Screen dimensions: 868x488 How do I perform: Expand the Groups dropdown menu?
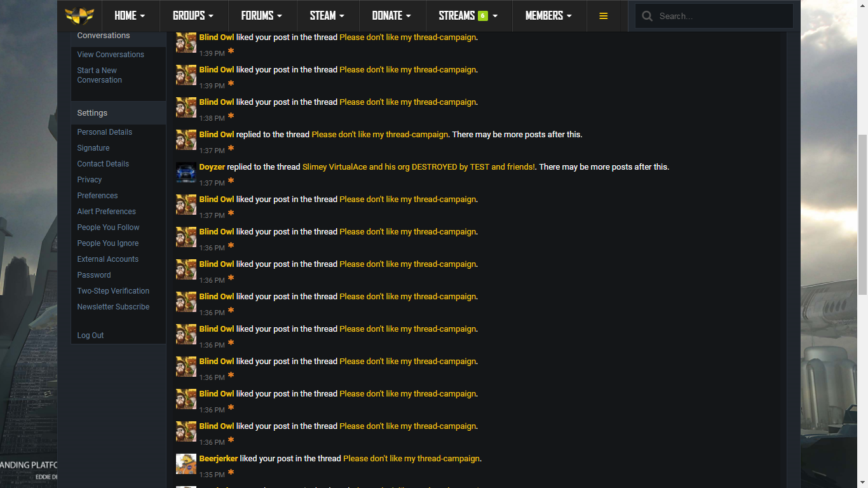pos(193,16)
